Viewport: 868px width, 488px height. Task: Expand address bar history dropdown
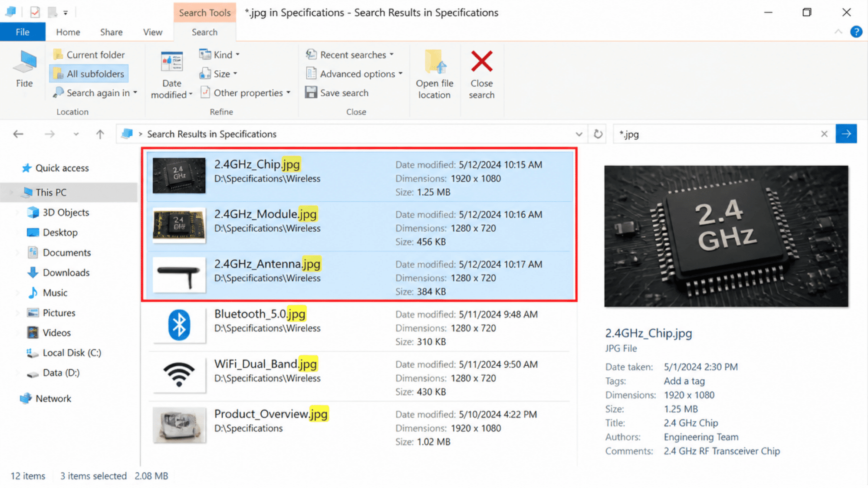579,134
